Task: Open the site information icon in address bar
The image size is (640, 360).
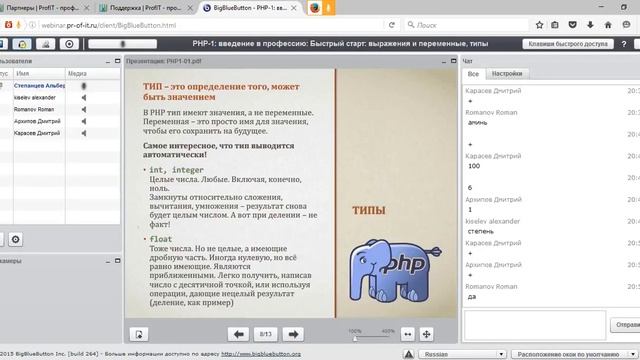Action: pos(32,25)
